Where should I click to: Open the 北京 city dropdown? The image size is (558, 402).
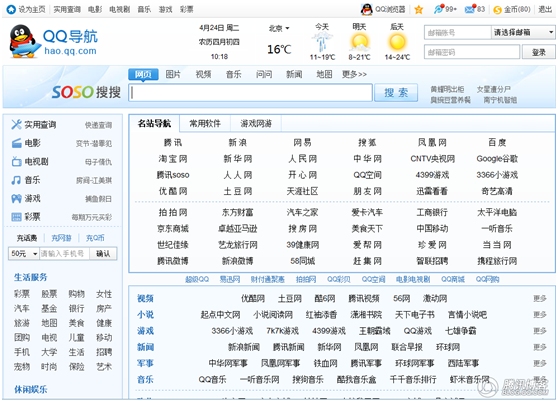(279, 28)
